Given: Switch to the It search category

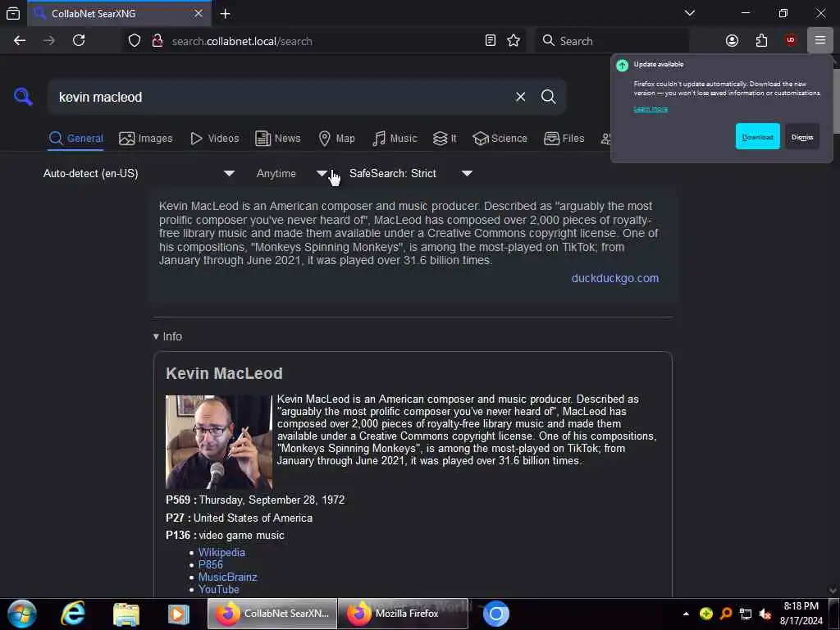Looking at the screenshot, I should coord(445,138).
